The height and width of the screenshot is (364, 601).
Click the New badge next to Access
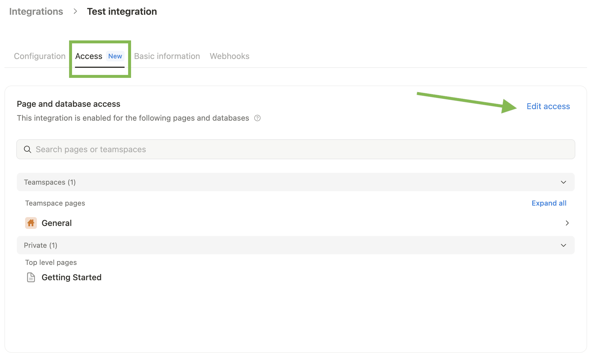pyautogui.click(x=115, y=56)
